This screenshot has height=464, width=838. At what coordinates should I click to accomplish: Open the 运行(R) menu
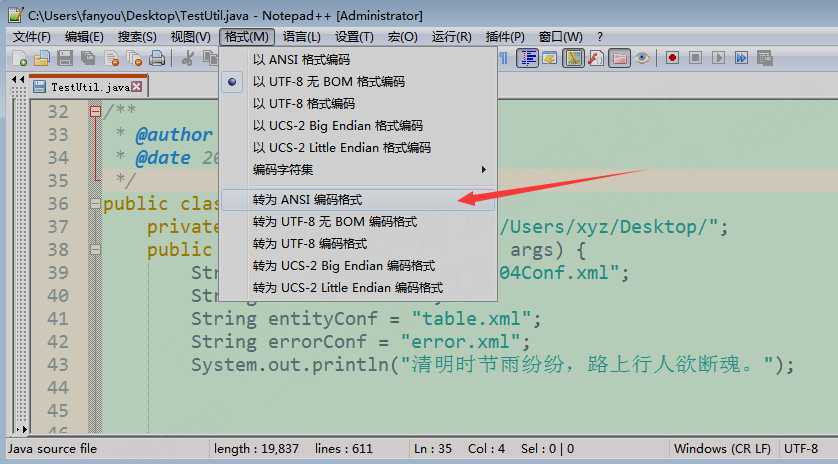point(452,37)
